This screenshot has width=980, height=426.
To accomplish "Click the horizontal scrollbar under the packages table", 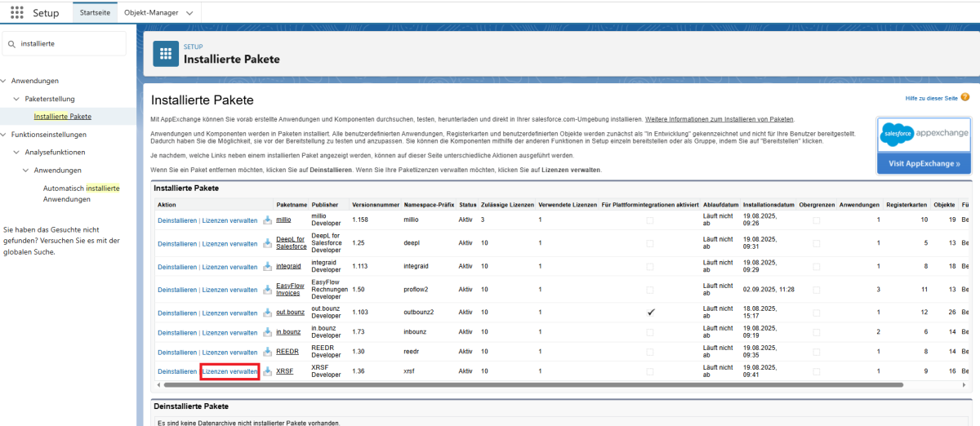I will click(x=531, y=384).
